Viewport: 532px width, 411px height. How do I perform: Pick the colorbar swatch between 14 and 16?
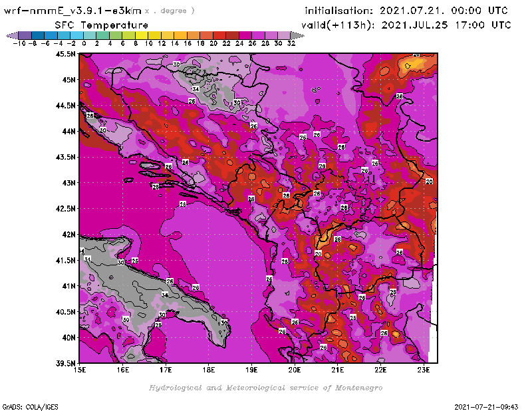[180, 35]
